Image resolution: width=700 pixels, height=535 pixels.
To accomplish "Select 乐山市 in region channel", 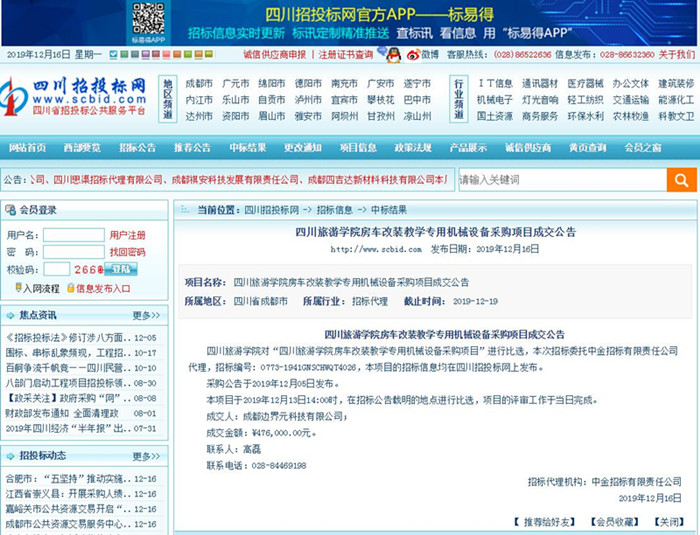I will click(235, 100).
